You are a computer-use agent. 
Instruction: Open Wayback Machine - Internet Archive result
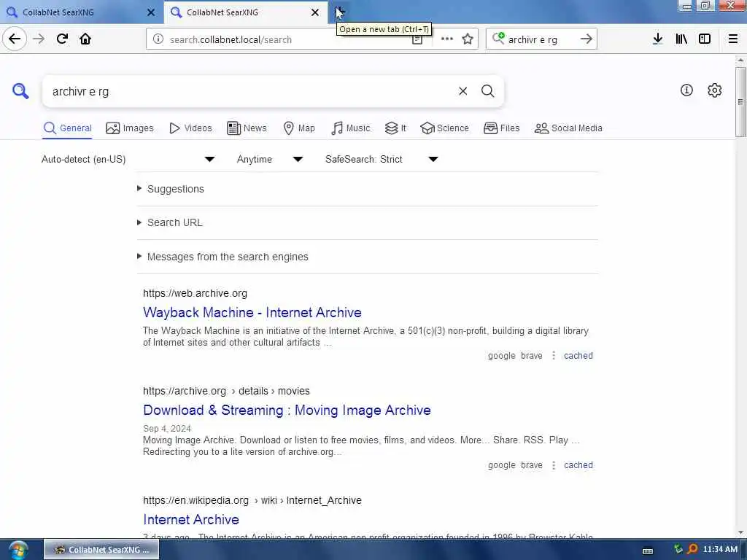point(252,312)
